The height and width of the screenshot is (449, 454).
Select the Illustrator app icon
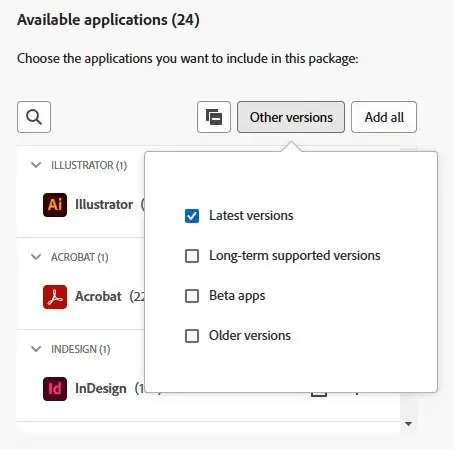tap(55, 205)
